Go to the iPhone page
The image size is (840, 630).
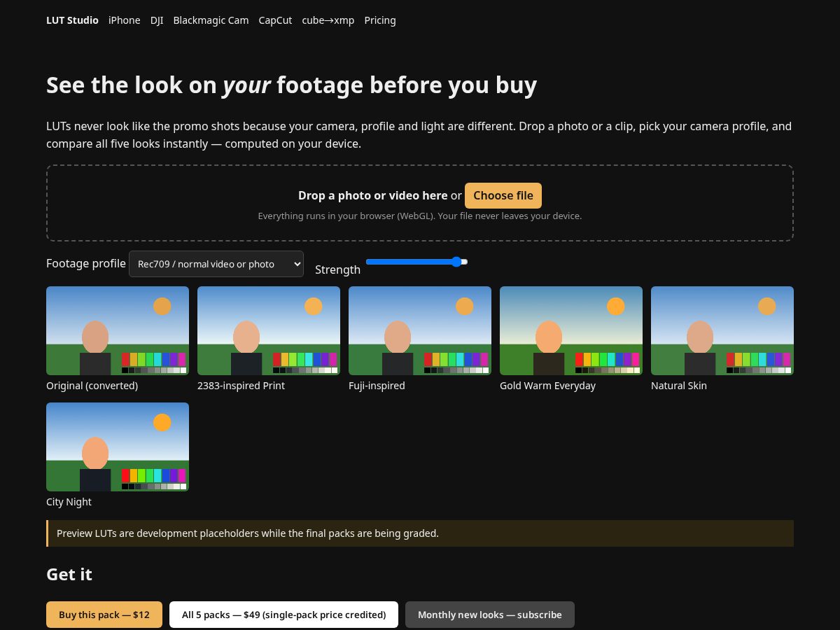pyautogui.click(x=124, y=20)
